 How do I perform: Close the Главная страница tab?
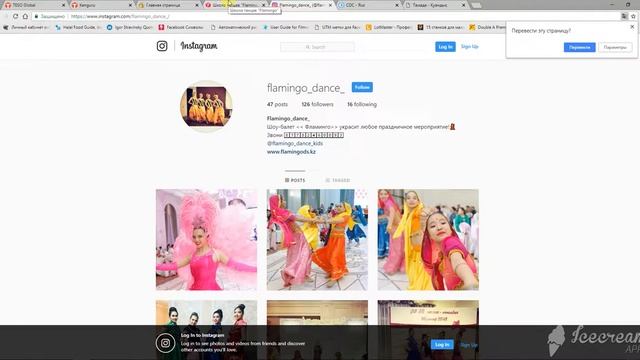click(x=197, y=5)
